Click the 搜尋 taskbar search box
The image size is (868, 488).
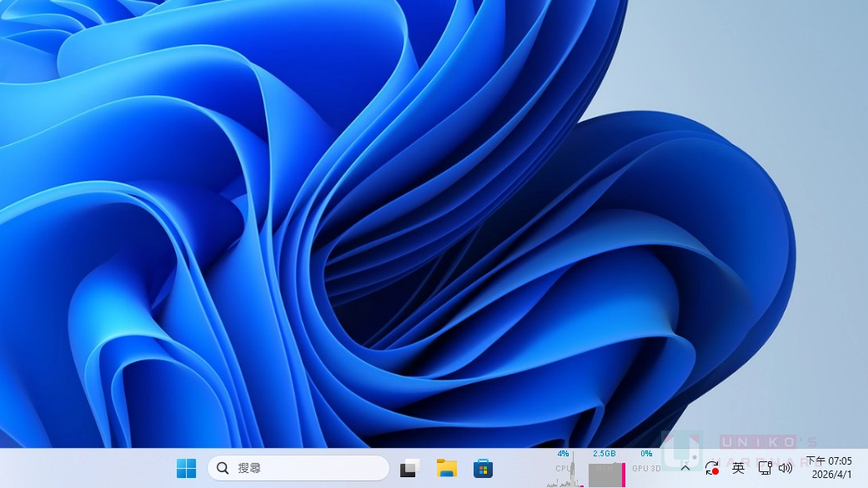coord(299,469)
